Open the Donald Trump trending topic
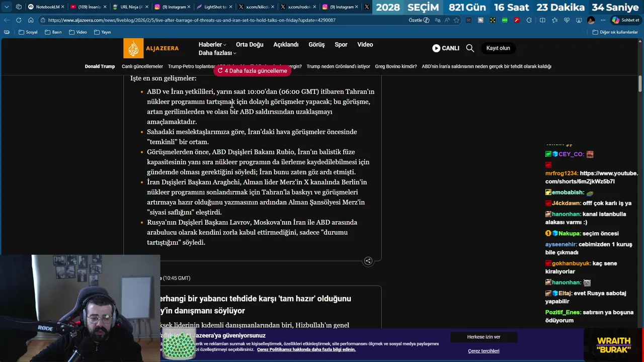The width and height of the screenshot is (644, 362). click(x=100, y=66)
